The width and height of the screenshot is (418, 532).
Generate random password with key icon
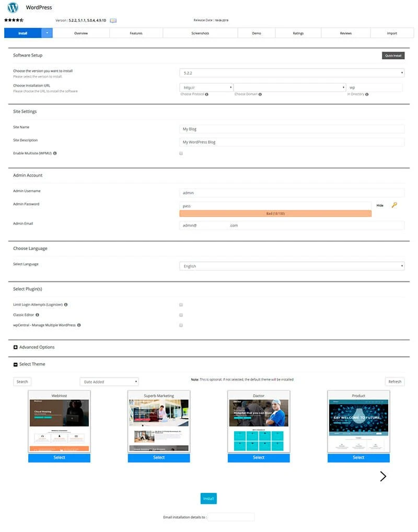394,205
